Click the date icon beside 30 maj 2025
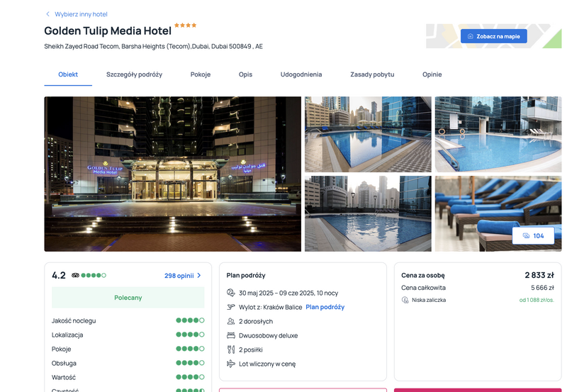The width and height of the screenshot is (567, 392). [231, 293]
